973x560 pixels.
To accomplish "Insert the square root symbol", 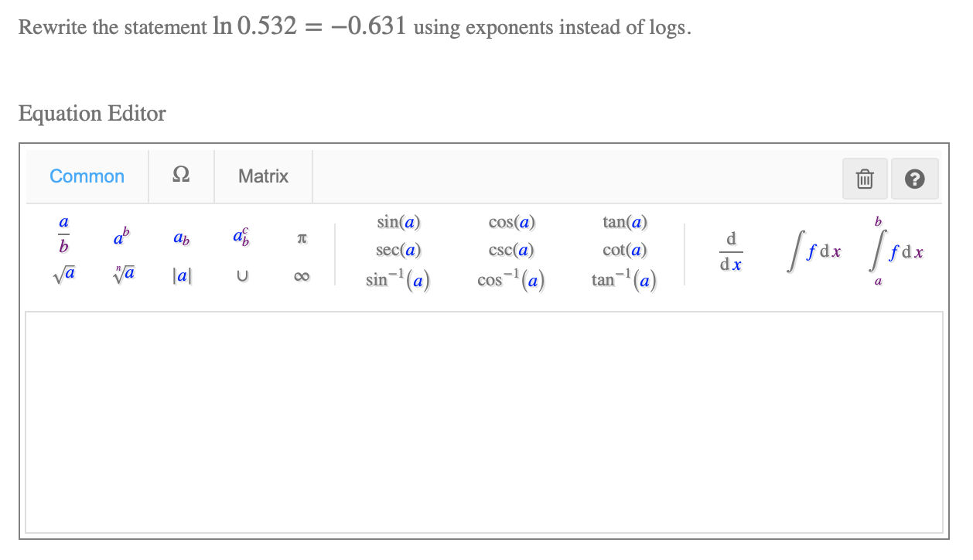I will [x=63, y=275].
